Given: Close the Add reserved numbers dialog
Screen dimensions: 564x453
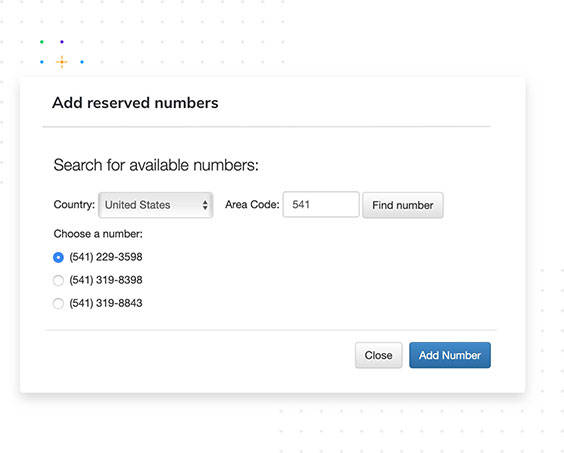Looking at the screenshot, I should (x=378, y=355).
